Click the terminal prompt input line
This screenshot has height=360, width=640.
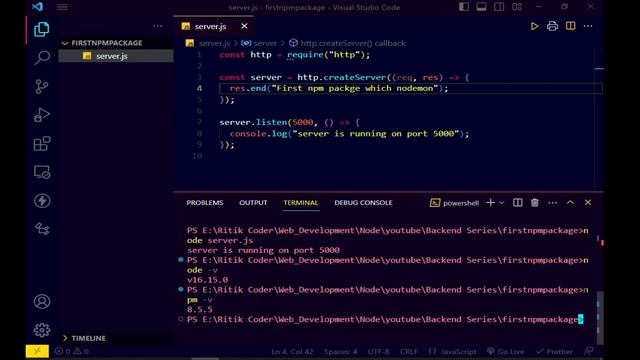[385, 320]
